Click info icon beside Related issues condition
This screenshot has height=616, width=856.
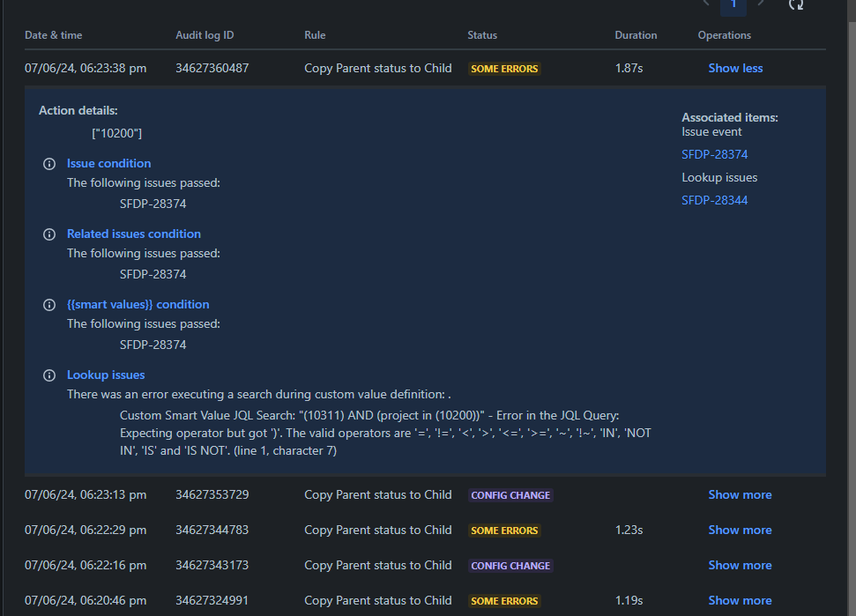click(x=49, y=234)
